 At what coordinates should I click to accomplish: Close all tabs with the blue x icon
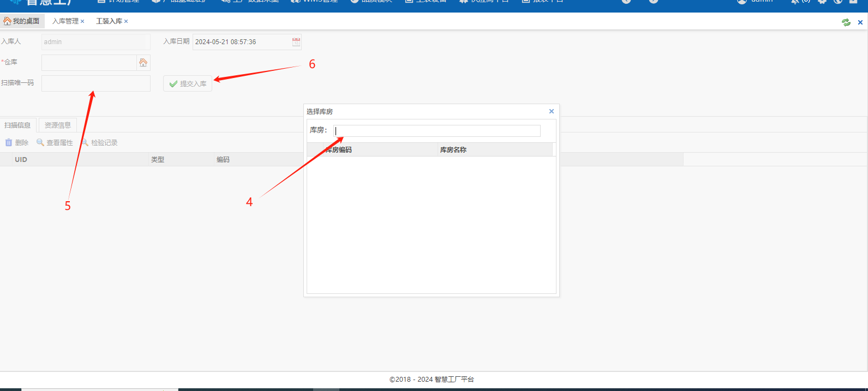point(860,22)
